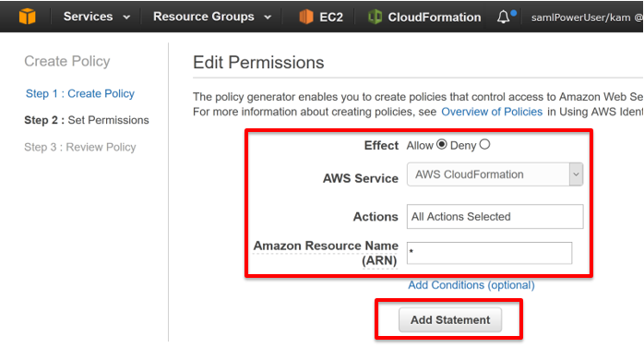The image size is (644, 360).
Task: Click the Edit Permissions heading
Action: pos(258,63)
